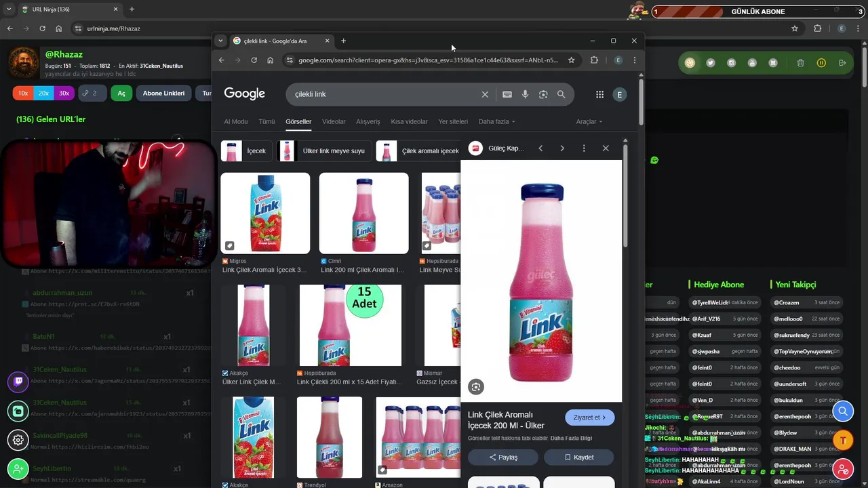868x488 pixels.
Task: Clear the Google search box text
Action: 485,94
